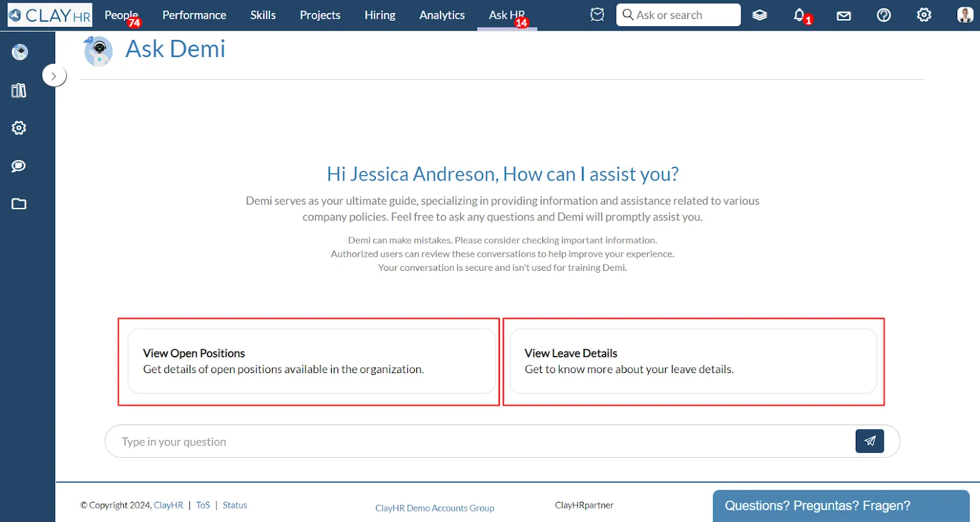Open the People menu
This screenshot has width=980, height=522.
coord(121,15)
